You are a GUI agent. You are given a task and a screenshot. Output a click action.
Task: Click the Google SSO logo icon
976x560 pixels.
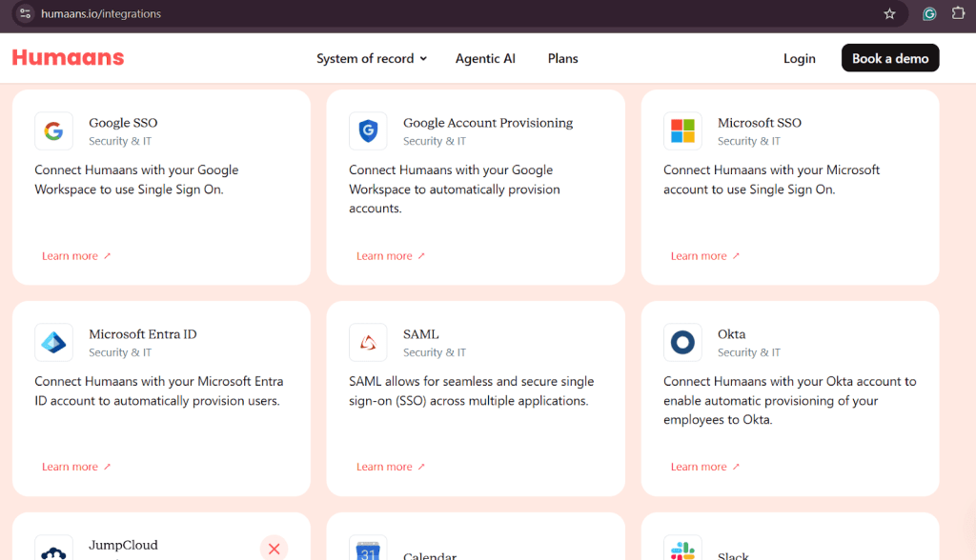pyautogui.click(x=53, y=131)
